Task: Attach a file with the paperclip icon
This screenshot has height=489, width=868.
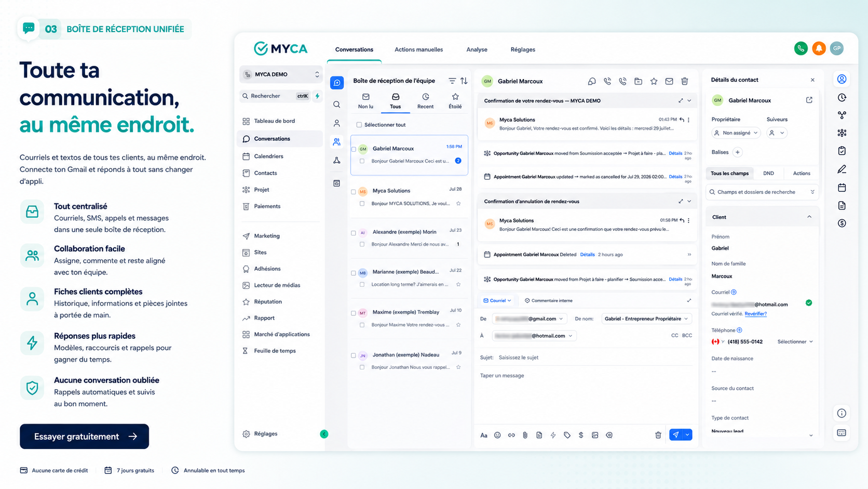Action: [x=525, y=435]
